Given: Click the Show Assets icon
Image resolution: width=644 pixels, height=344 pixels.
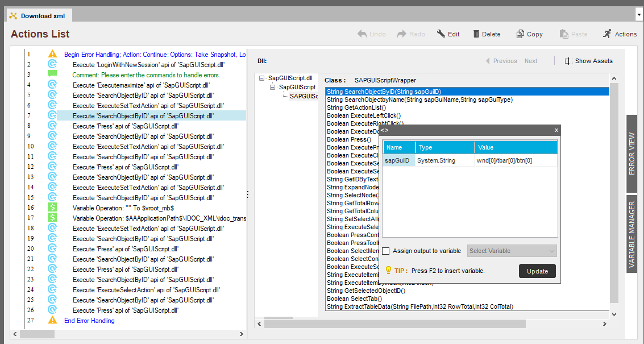Looking at the screenshot, I should [568, 61].
